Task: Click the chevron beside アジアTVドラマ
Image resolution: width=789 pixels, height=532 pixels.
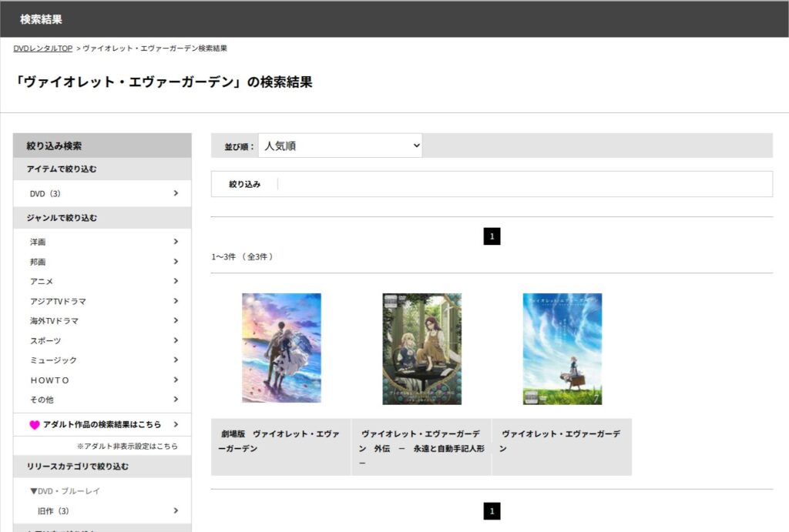Action: 176,301
